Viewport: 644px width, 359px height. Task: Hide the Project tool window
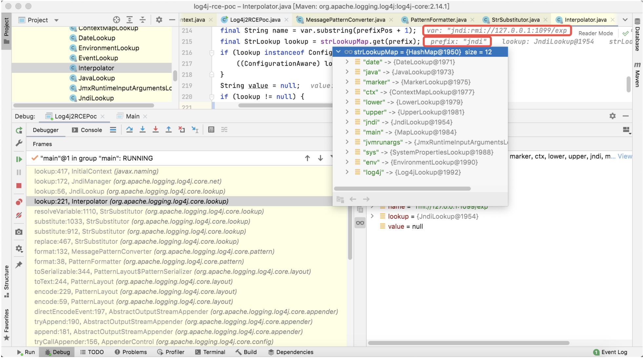click(x=172, y=20)
